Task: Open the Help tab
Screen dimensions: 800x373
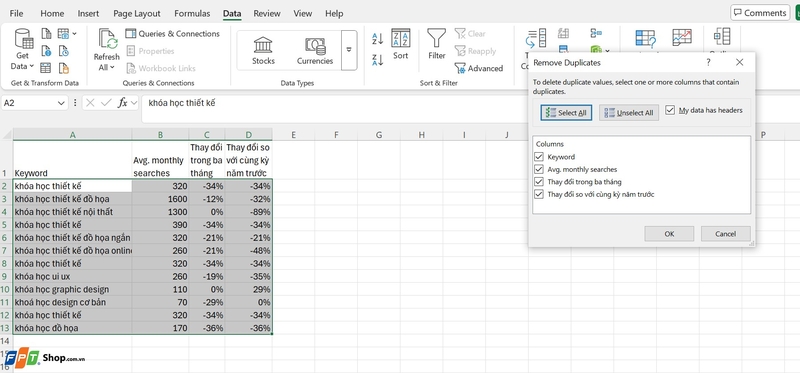Action: (334, 14)
